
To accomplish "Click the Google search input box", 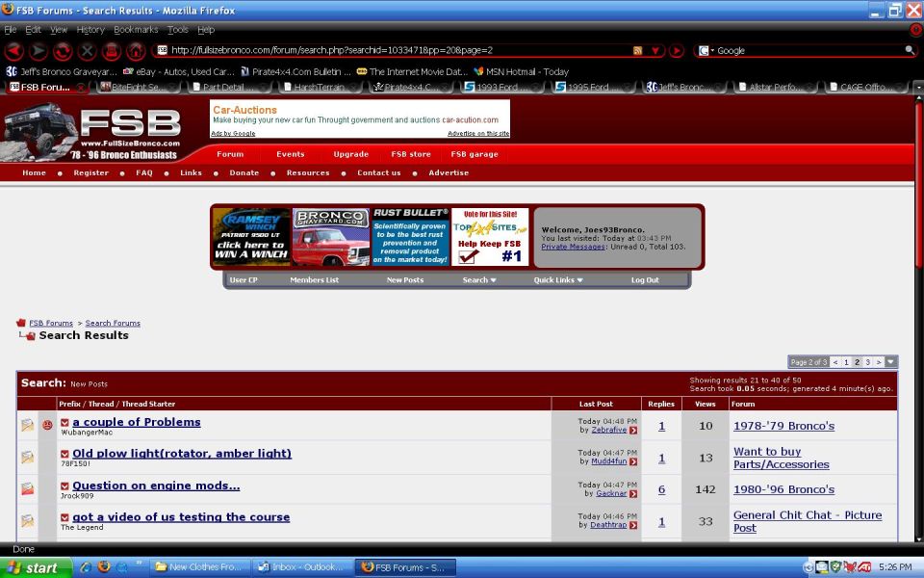I will (810, 51).
